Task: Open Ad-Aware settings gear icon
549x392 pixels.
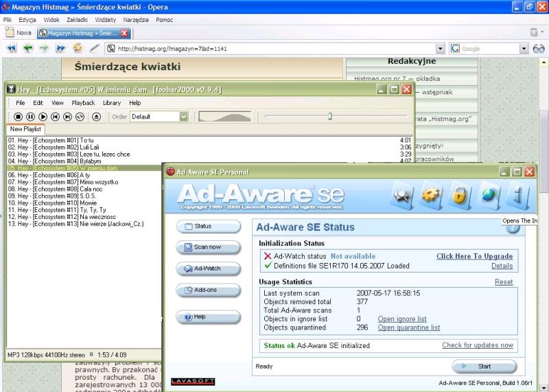Action: [431, 196]
